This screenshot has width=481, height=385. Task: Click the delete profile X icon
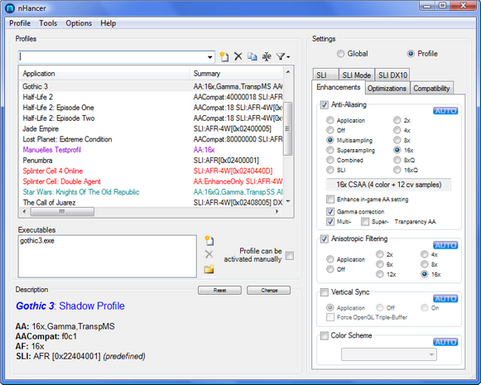[x=238, y=56]
